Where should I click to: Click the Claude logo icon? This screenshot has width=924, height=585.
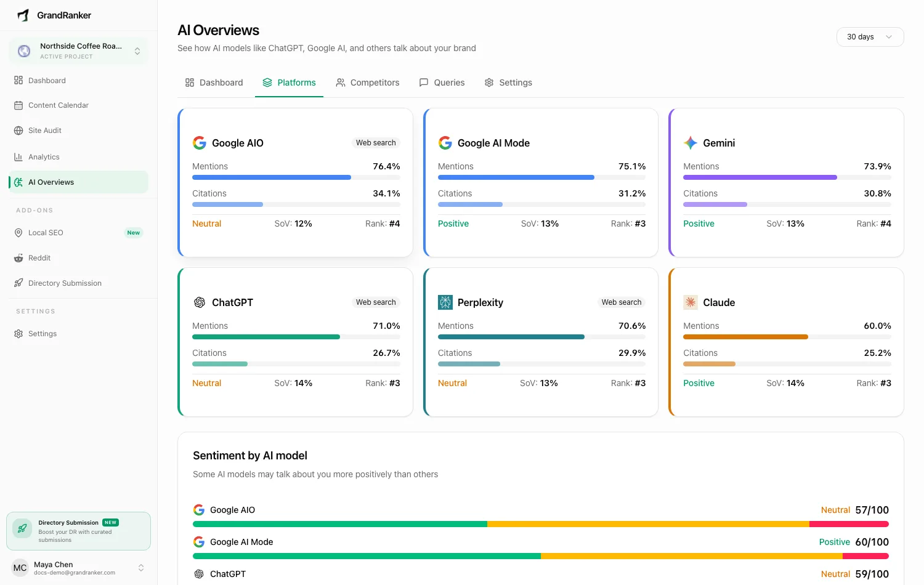tap(691, 302)
